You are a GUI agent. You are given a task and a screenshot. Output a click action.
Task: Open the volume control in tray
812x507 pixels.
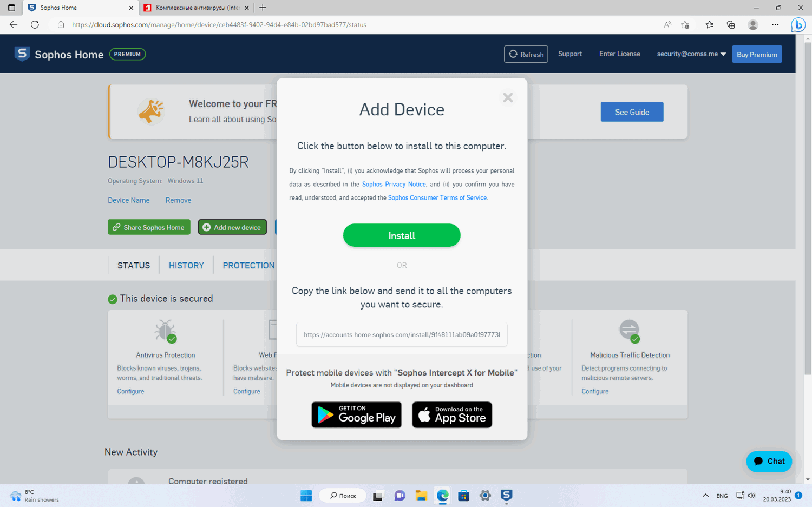coord(751,495)
